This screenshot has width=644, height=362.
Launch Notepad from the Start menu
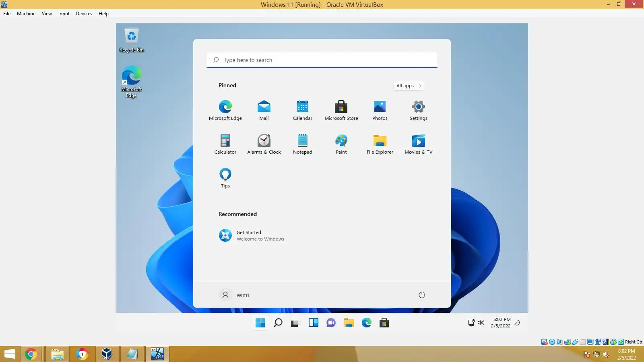pos(303,144)
